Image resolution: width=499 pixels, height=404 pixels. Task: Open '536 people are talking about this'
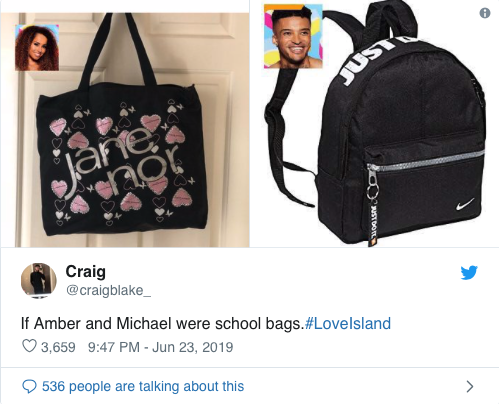143,386
